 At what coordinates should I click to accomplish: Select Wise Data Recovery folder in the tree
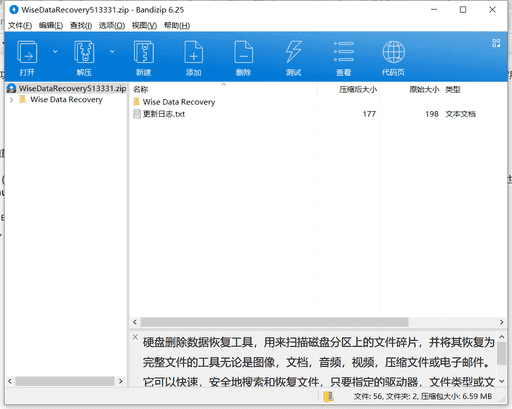coord(66,100)
